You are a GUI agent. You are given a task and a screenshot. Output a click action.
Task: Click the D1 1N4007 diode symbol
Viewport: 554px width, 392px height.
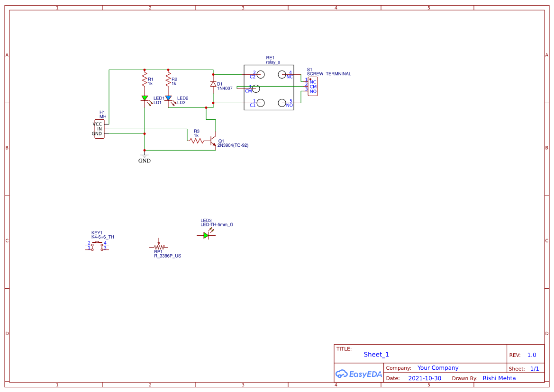[x=213, y=84]
